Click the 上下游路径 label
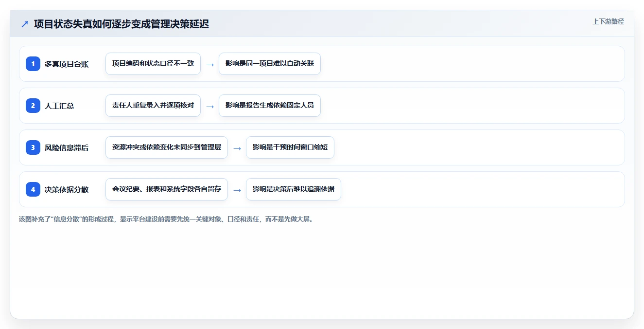 click(x=608, y=21)
